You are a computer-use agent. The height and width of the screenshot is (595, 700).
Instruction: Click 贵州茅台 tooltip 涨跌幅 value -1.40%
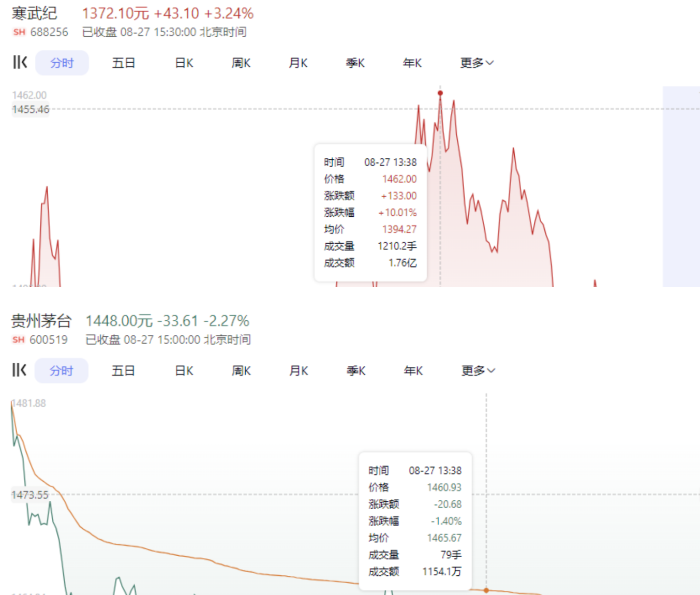pos(446,521)
